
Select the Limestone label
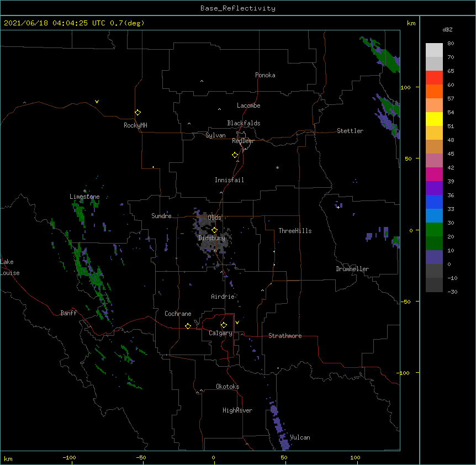pos(84,197)
